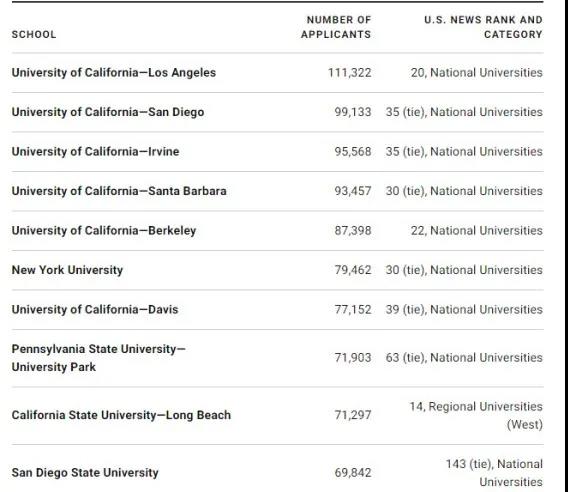The height and width of the screenshot is (492, 568).
Task: Click the 111,322 applicants figure
Action: pos(350,72)
